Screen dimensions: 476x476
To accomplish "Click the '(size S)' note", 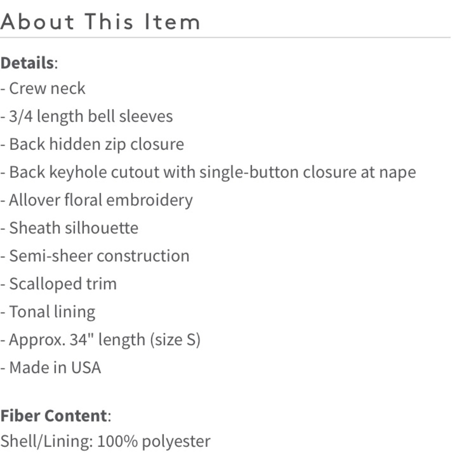I will coord(175,340).
